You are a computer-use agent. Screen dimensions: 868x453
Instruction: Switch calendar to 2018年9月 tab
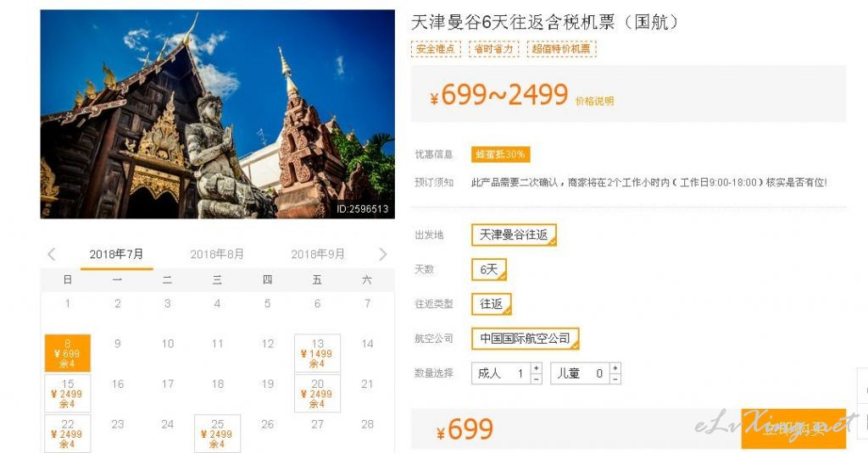(x=318, y=254)
